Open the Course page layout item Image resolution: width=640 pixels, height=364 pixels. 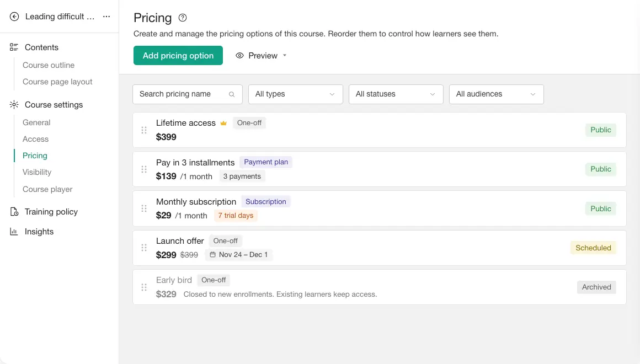point(57,82)
